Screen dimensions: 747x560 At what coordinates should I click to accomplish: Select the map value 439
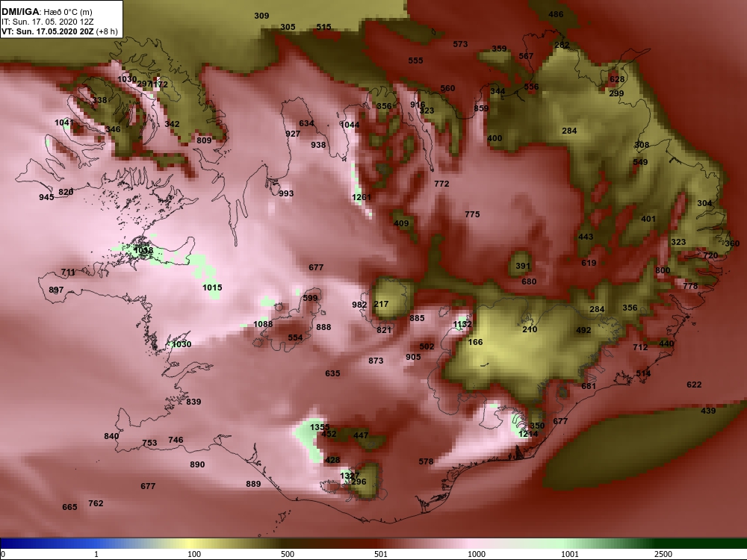click(x=708, y=411)
